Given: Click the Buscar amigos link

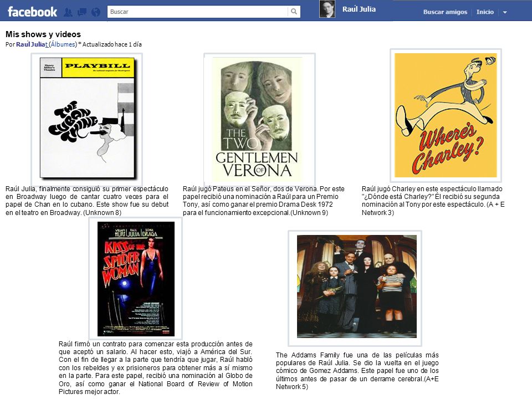Looking at the screenshot, I should point(445,12).
